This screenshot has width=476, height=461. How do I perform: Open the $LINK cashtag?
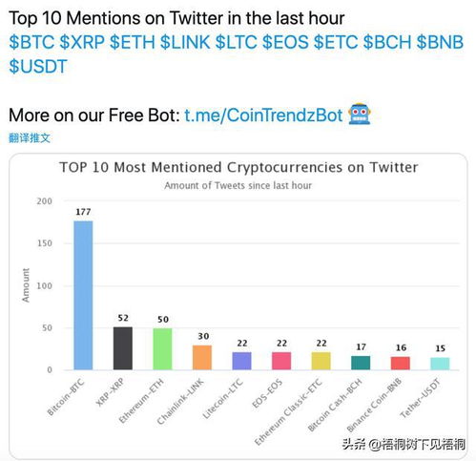click(185, 42)
